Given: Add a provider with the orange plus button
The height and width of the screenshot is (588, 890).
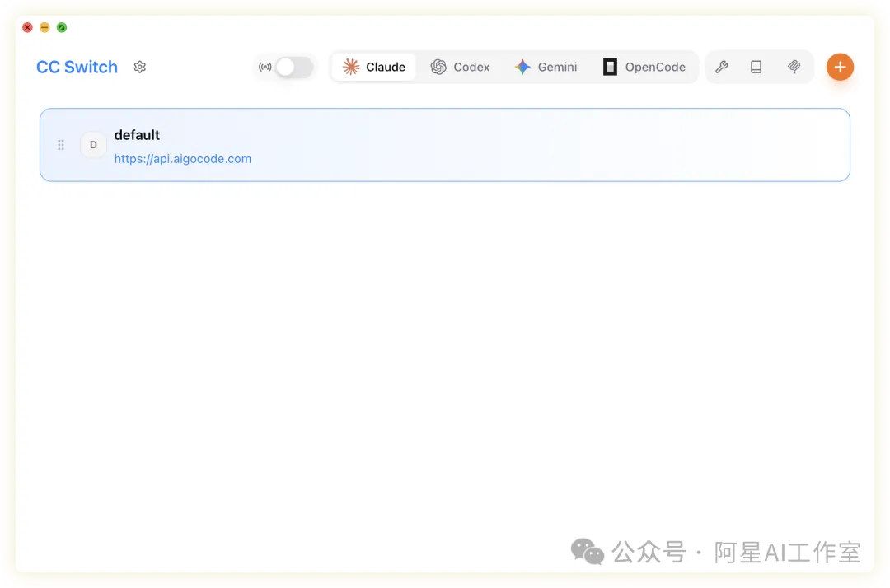Looking at the screenshot, I should coord(840,68).
